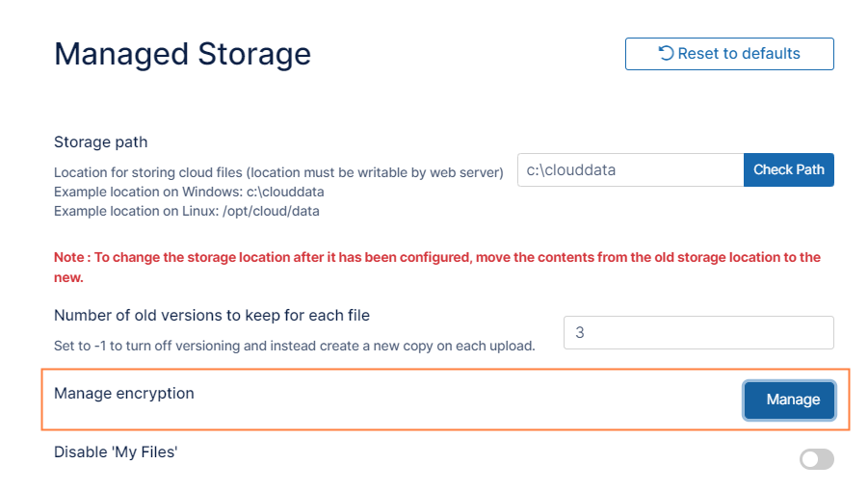Click the Windows example location text

(x=189, y=192)
